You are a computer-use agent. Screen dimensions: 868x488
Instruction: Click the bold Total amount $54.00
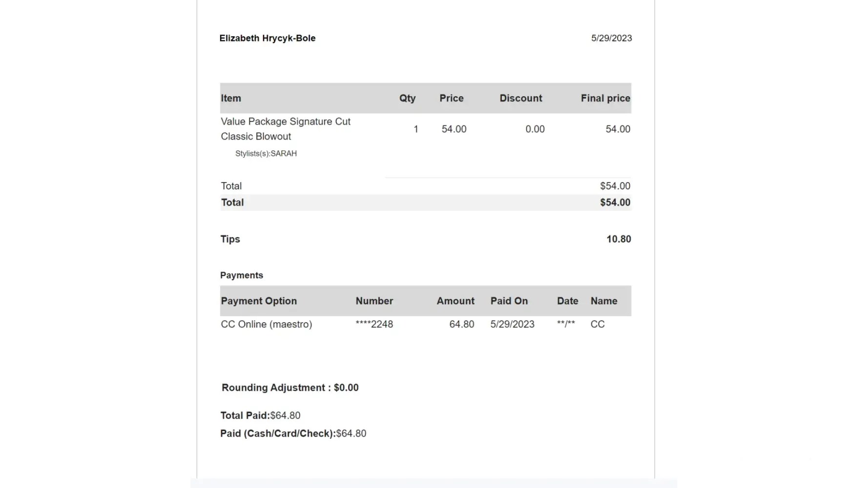tap(615, 203)
